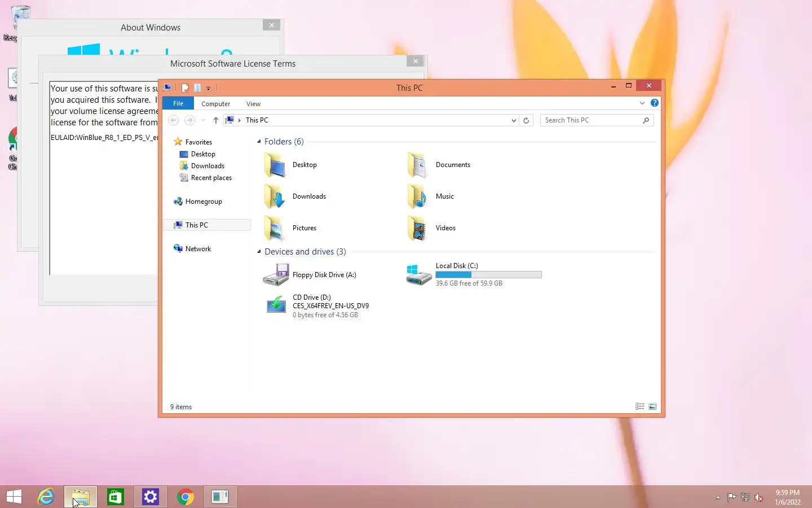Refresh the This PC view
The width and height of the screenshot is (812, 508).
point(526,120)
